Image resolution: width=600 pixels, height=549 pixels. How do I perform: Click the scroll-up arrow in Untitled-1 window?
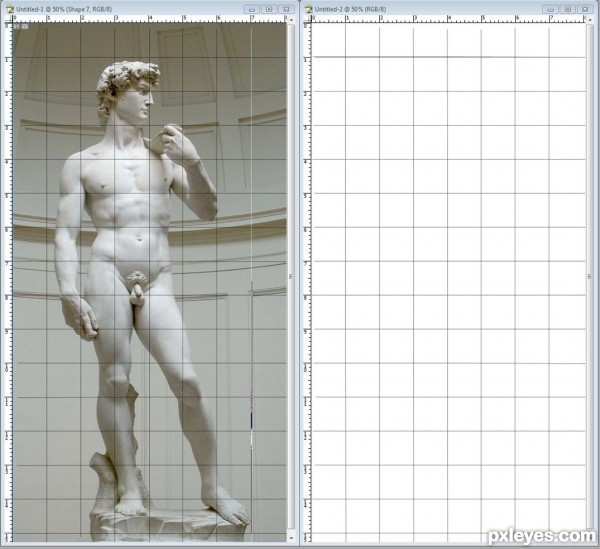pos(291,19)
